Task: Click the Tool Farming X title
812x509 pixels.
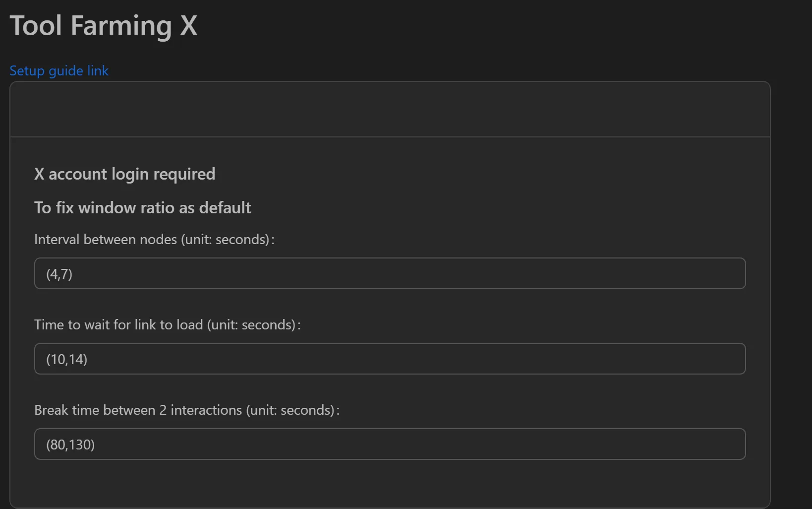Action: click(104, 25)
